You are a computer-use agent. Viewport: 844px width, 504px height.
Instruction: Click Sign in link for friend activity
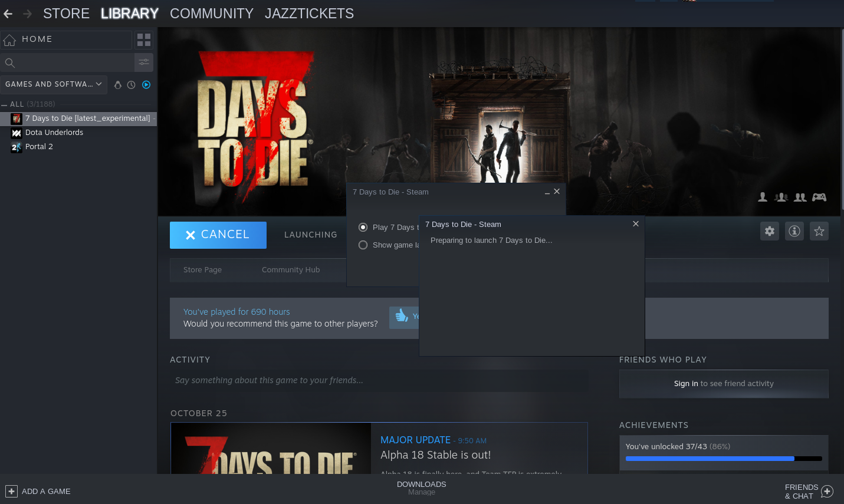coord(686,384)
